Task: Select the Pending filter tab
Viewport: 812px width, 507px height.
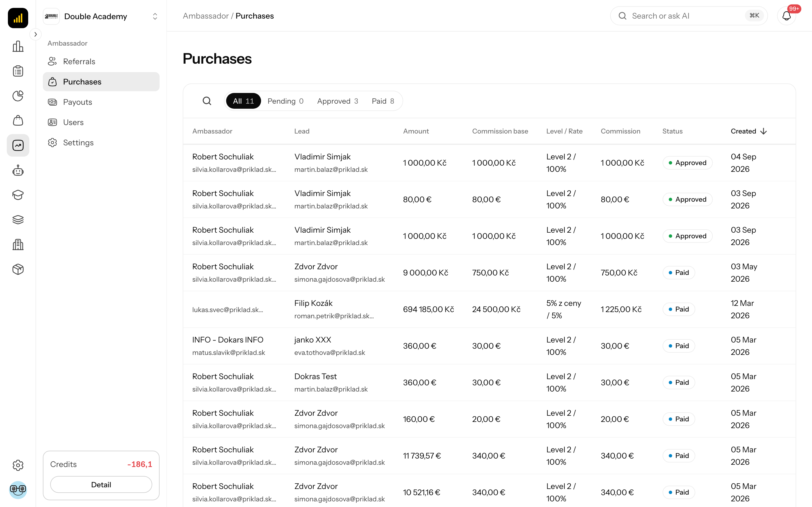Action: (286, 101)
